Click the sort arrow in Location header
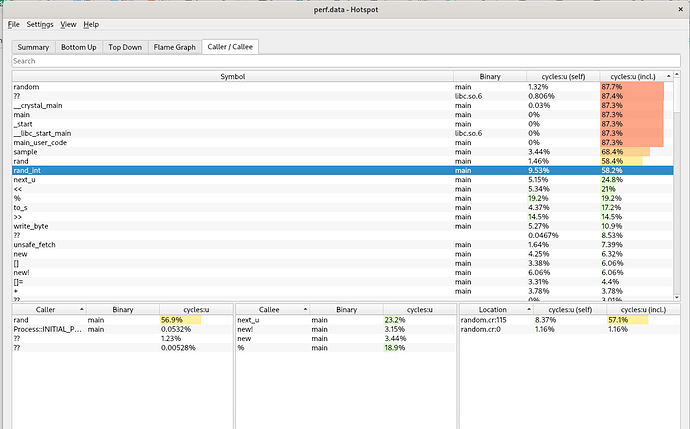The height and width of the screenshot is (429, 690). click(529, 309)
